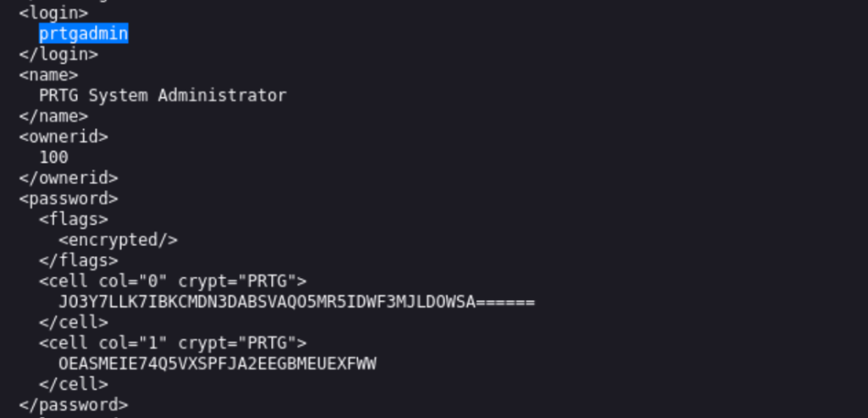Click the cell col="0" tag line
The image size is (868, 418).
click(x=173, y=281)
